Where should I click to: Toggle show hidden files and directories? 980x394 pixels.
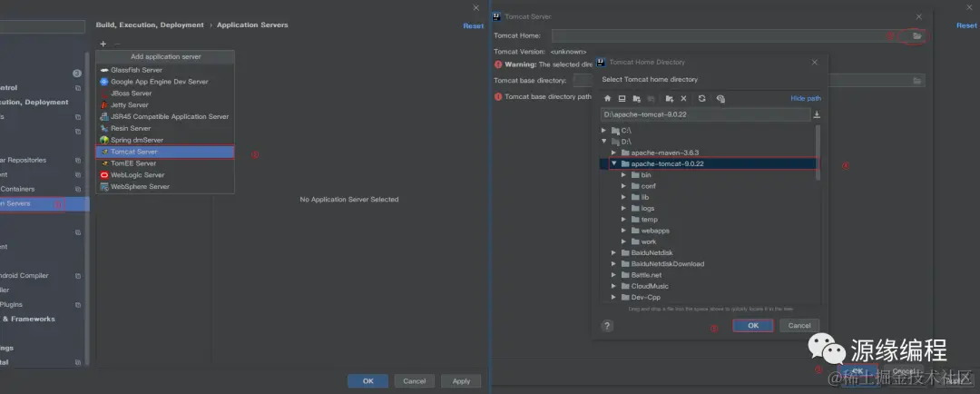tap(720, 99)
